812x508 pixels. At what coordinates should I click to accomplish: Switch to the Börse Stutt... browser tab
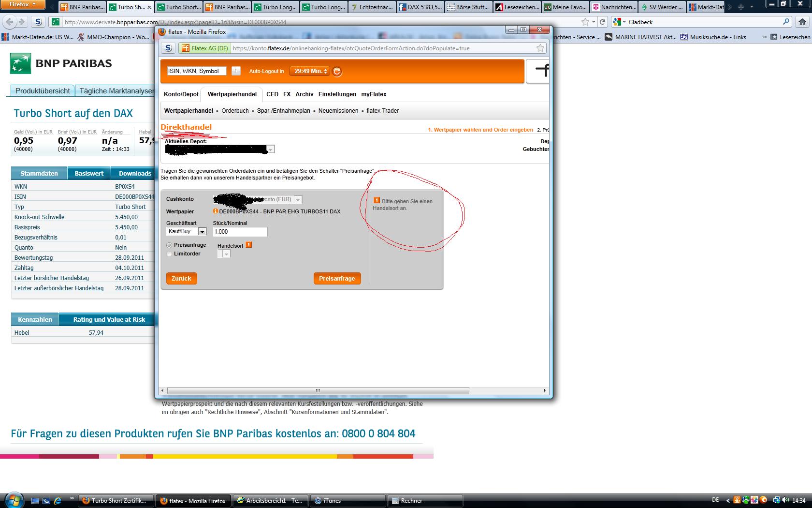coord(468,7)
